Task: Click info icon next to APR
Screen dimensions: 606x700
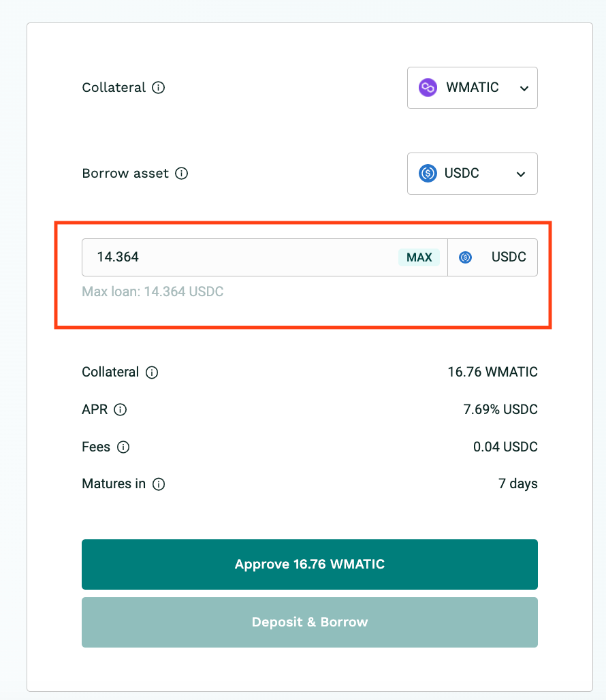Action: tap(120, 409)
